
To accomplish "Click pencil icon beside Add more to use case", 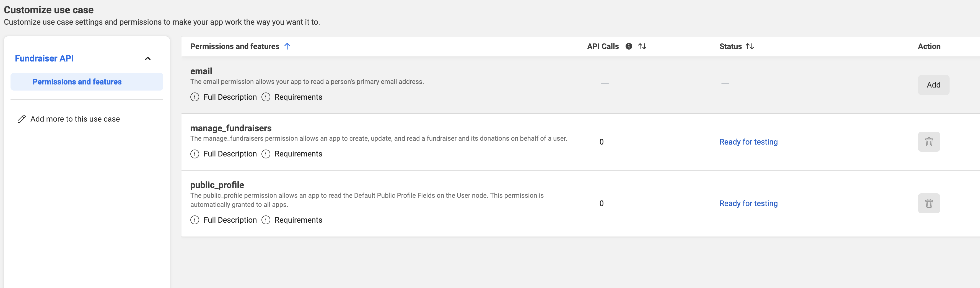I will coord(22,119).
